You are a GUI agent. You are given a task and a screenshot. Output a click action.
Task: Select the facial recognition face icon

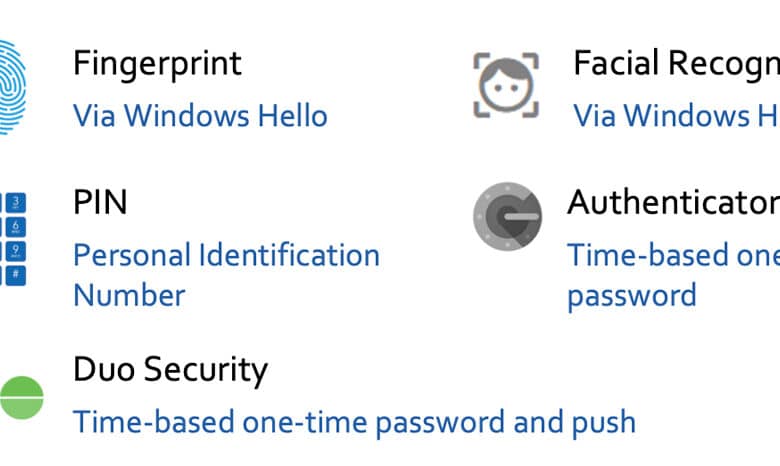(506, 85)
